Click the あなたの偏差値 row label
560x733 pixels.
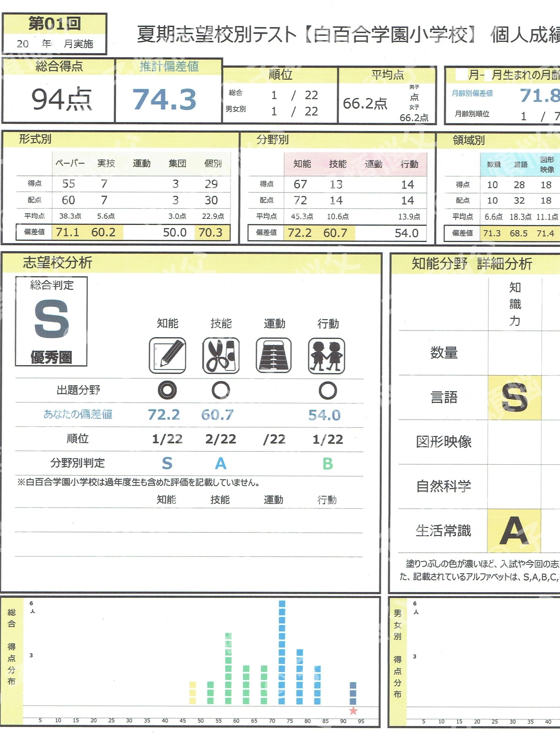78,414
